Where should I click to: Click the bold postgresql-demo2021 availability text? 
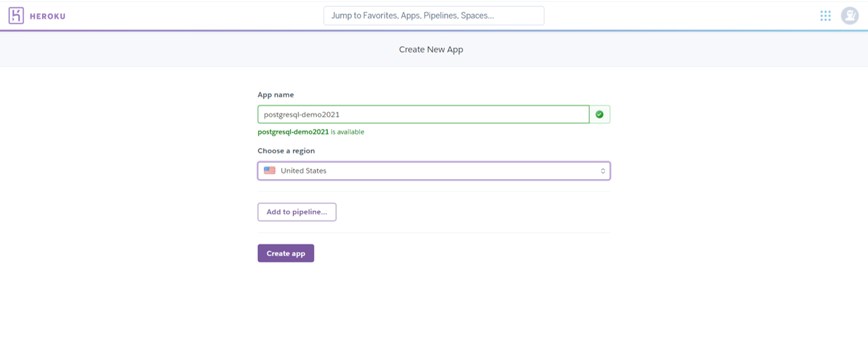(293, 132)
